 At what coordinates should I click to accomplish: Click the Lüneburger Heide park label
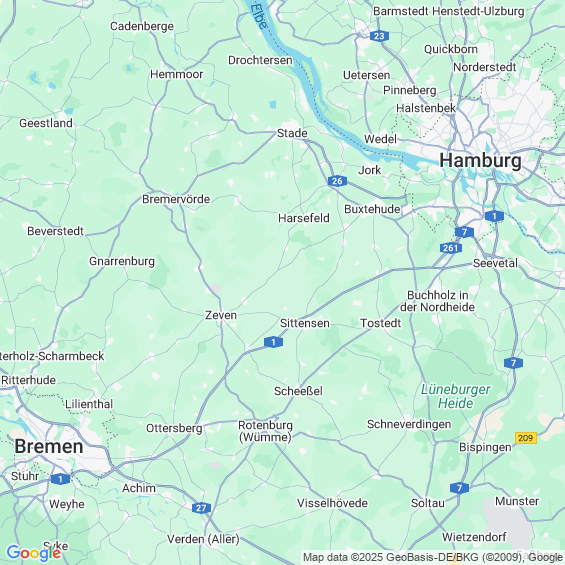click(455, 396)
